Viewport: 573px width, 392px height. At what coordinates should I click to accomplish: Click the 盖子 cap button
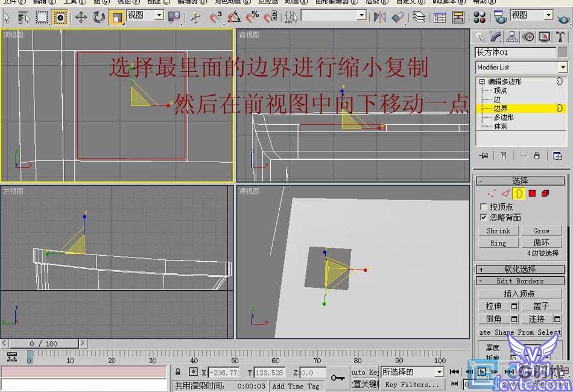point(541,306)
